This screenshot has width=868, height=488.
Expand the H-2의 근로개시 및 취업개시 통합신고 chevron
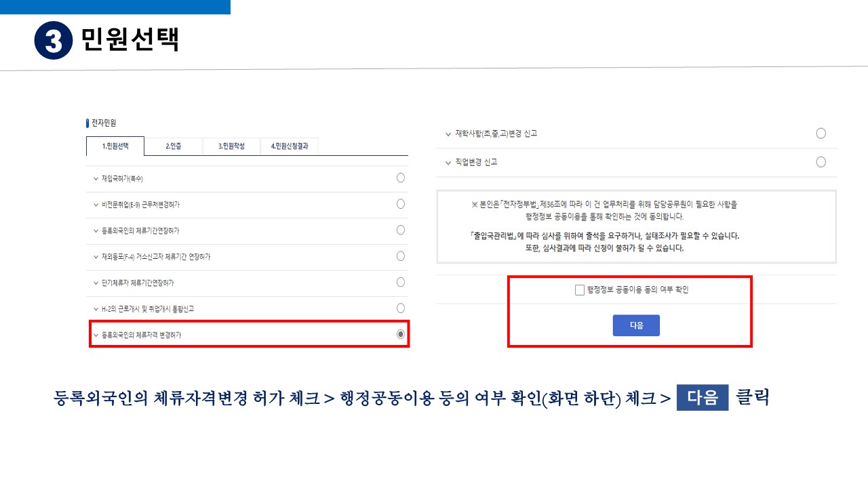96,309
